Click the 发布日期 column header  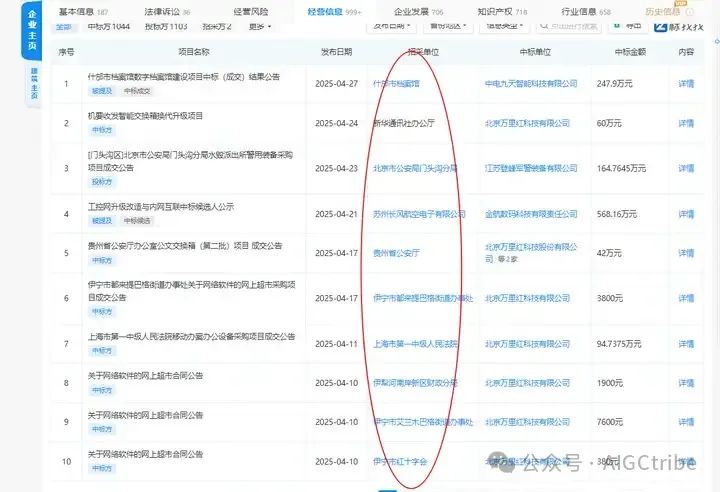[x=336, y=52]
